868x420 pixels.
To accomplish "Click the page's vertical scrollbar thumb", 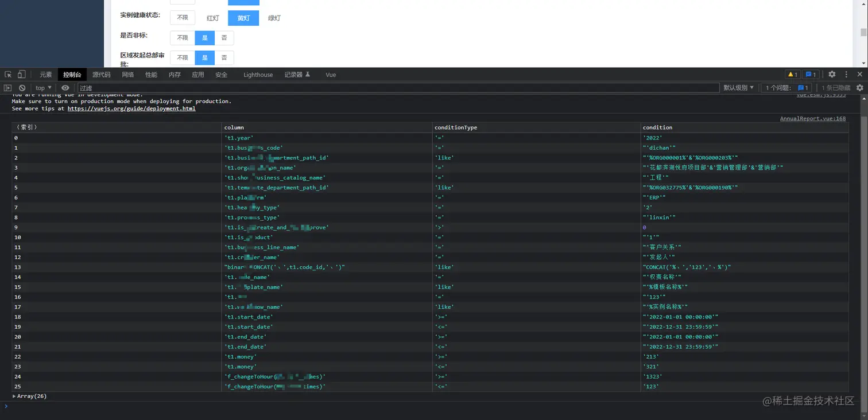I will click(863, 32).
